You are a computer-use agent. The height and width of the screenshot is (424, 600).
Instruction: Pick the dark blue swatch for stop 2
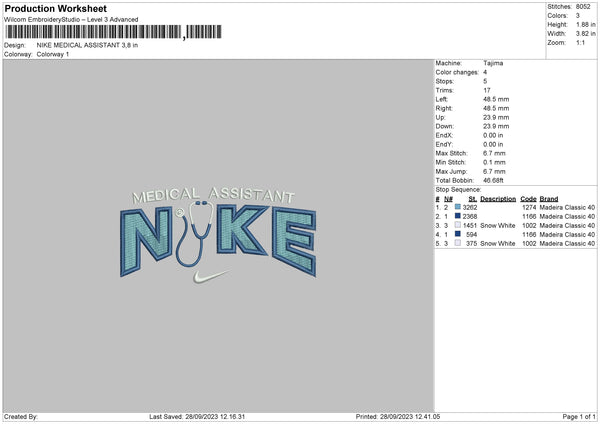pos(458,215)
